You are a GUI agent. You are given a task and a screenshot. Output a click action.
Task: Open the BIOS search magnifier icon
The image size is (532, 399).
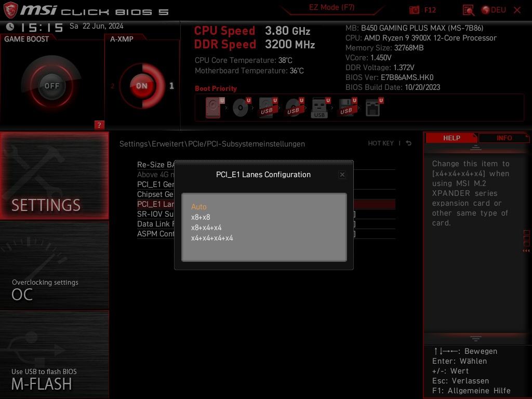tap(468, 10)
